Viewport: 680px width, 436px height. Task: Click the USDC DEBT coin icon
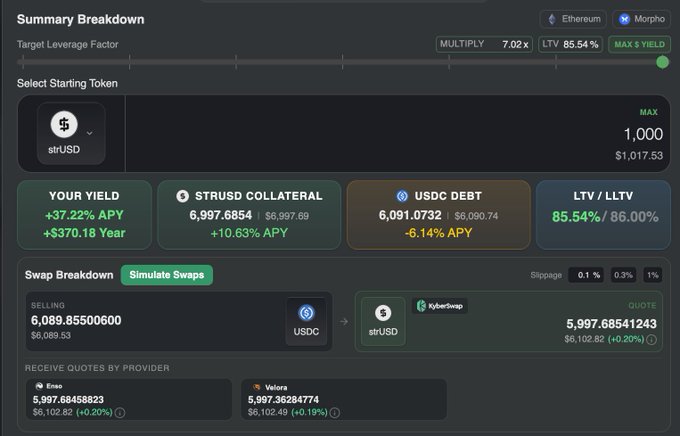pos(402,196)
